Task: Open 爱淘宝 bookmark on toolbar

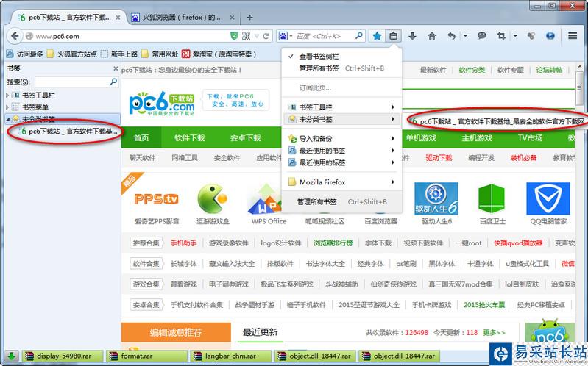Action: [x=219, y=54]
